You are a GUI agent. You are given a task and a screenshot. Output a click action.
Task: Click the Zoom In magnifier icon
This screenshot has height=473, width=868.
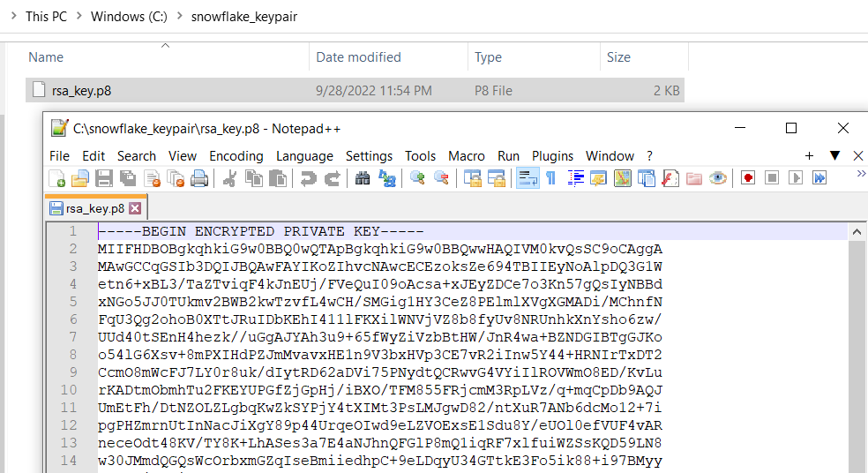pos(417,179)
